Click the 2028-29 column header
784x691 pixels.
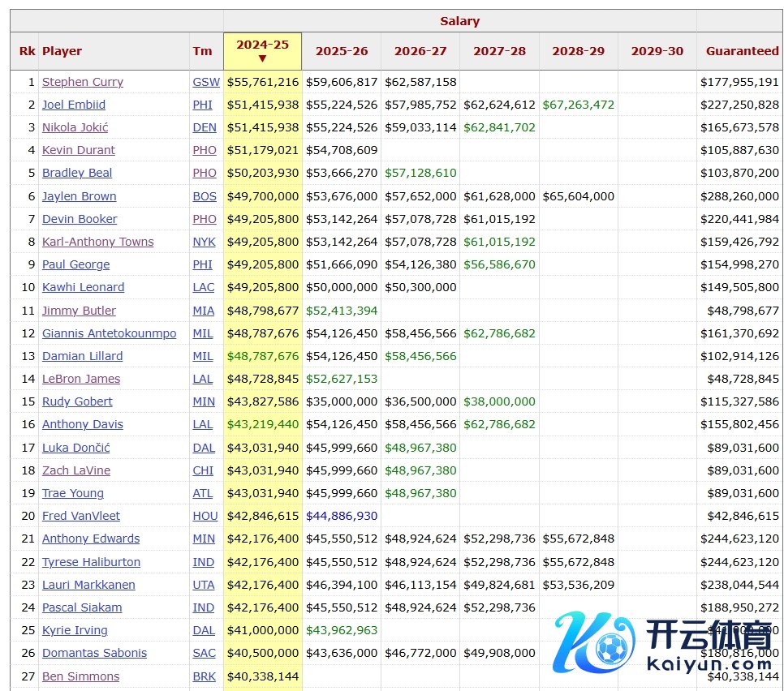(578, 51)
